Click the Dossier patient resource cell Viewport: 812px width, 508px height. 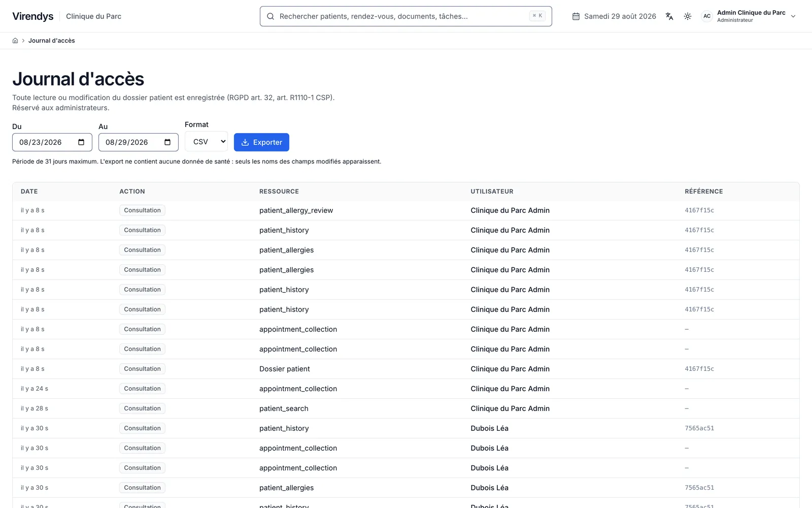(x=285, y=369)
